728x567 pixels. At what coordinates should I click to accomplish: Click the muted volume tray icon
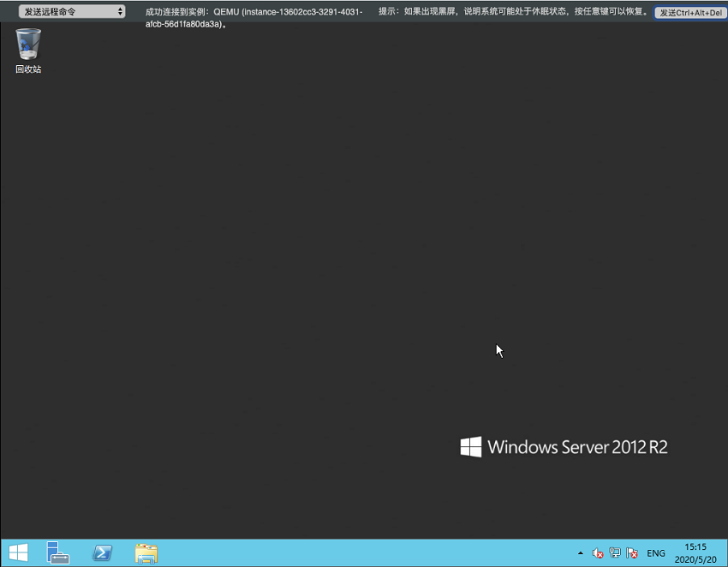[x=598, y=553]
